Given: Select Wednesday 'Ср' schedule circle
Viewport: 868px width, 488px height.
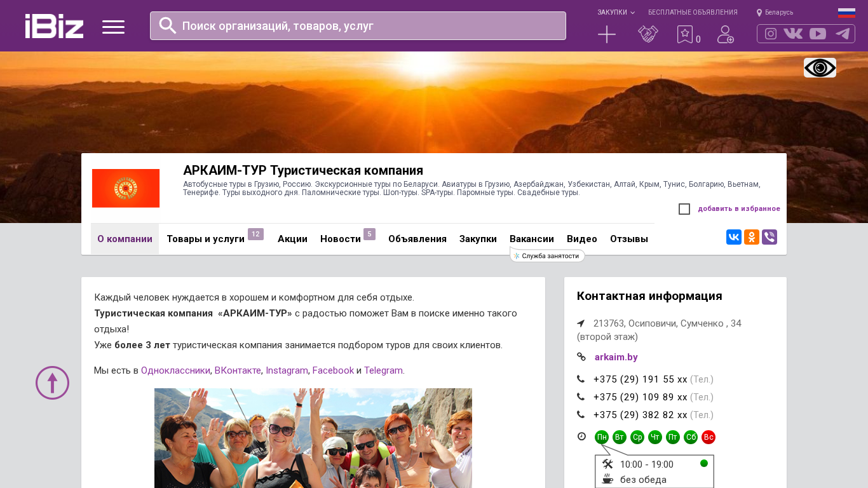Looking at the screenshot, I should click(x=637, y=437).
